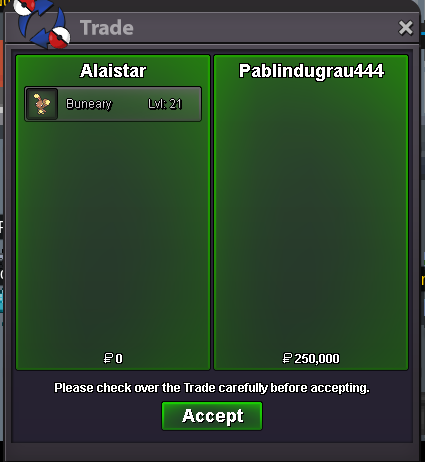Click the Lvl: 21 label
This screenshot has width=425, height=462.
165,104
